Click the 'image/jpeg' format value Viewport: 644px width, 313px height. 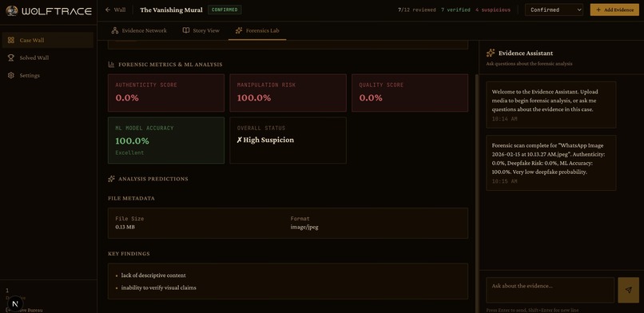coord(304,227)
